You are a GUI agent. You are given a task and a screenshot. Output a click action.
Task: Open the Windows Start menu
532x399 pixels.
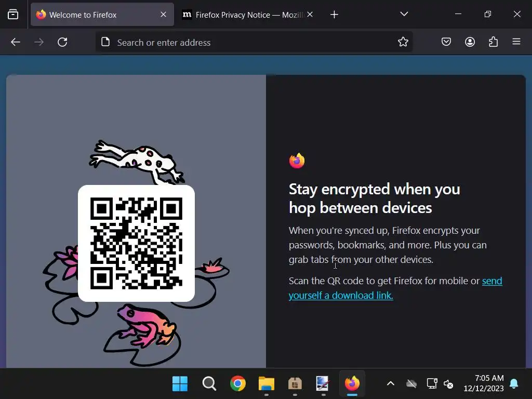click(180, 384)
